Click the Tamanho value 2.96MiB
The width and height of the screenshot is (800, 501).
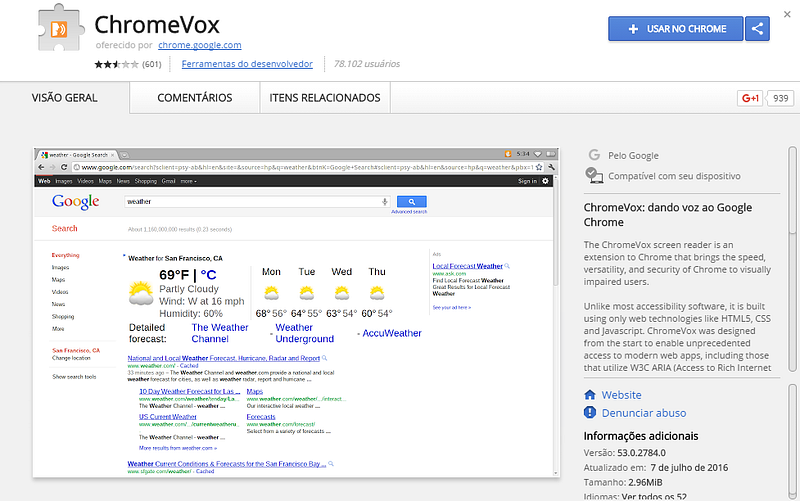tap(645, 482)
